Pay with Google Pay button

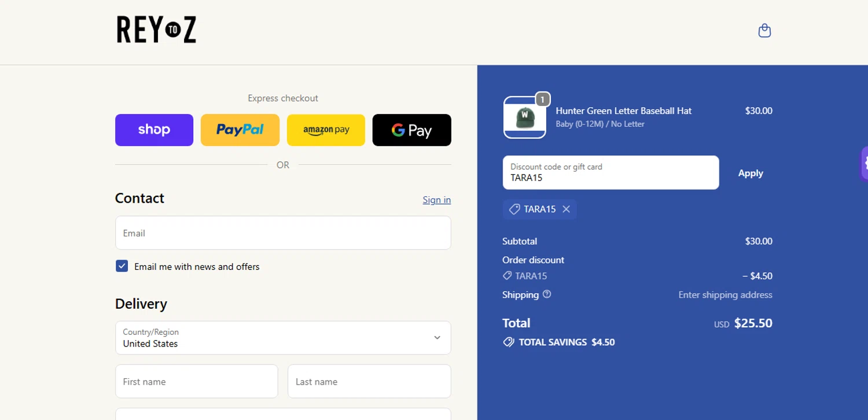coord(412,130)
